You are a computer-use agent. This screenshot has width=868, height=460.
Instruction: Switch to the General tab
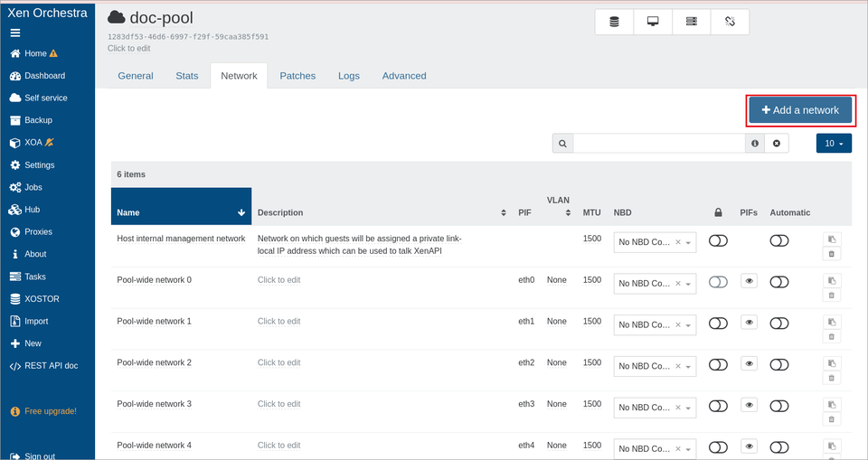pyautogui.click(x=136, y=76)
